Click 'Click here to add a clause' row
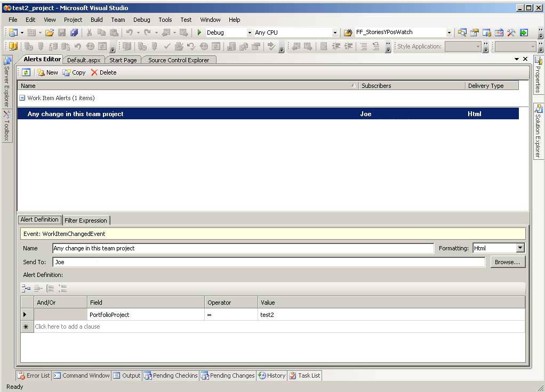 pos(279,326)
